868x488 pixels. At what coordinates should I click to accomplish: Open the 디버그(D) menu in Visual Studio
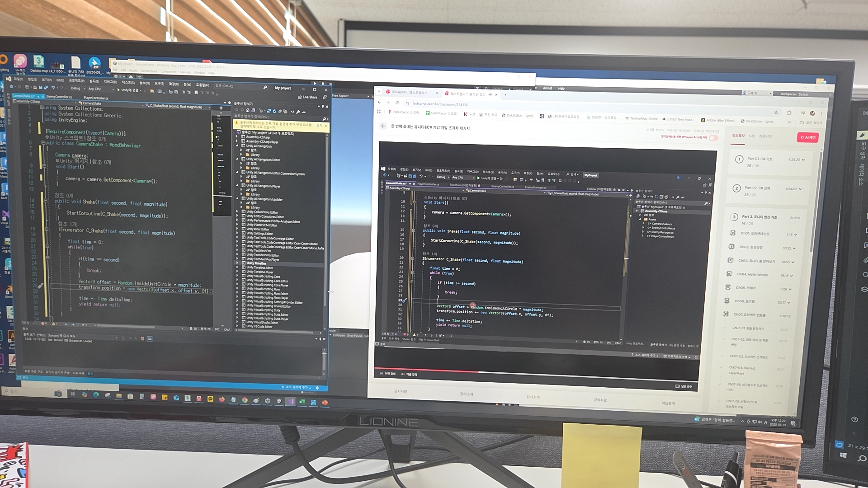[x=110, y=82]
